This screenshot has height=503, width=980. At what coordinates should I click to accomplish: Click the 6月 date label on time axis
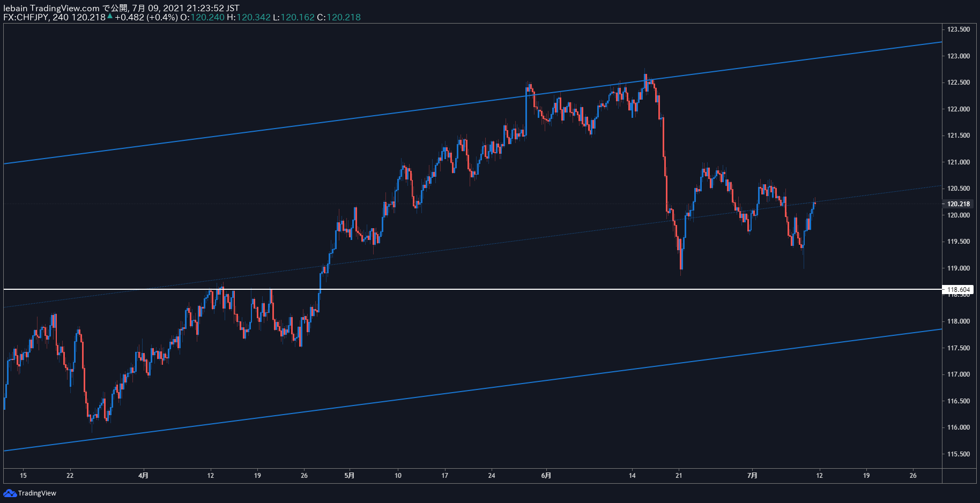click(x=546, y=475)
